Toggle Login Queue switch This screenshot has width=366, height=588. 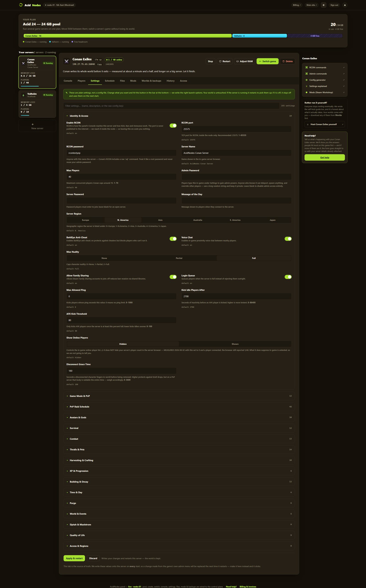pyautogui.click(x=288, y=277)
